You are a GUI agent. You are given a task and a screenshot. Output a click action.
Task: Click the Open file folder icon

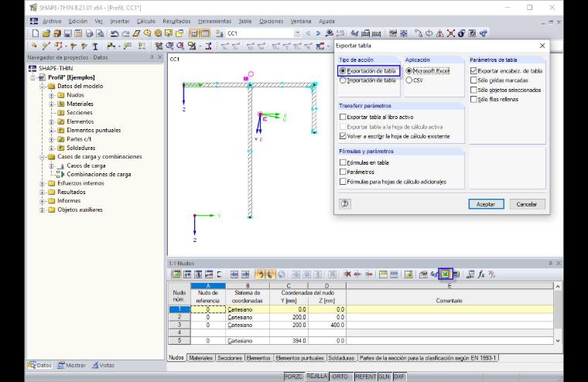pos(46,33)
